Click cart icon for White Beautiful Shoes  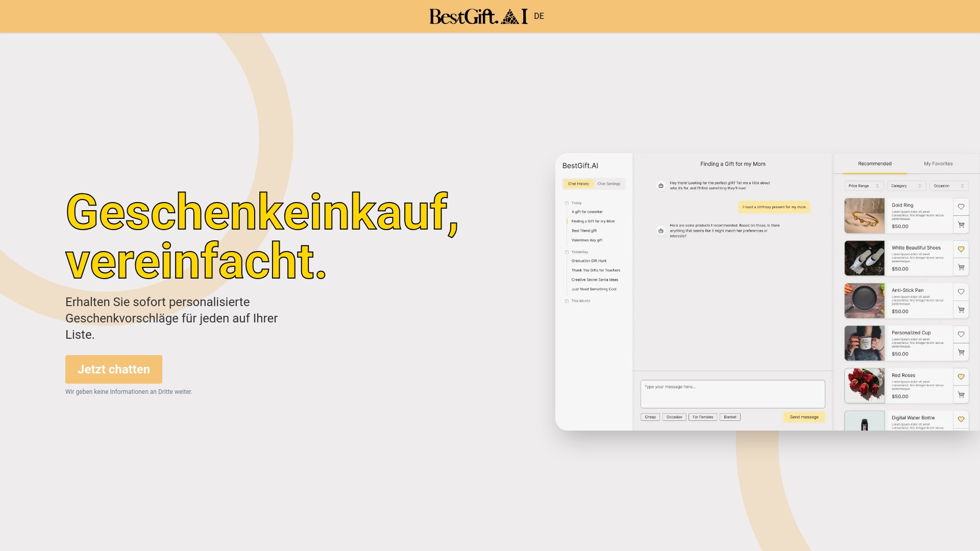coord(961,267)
